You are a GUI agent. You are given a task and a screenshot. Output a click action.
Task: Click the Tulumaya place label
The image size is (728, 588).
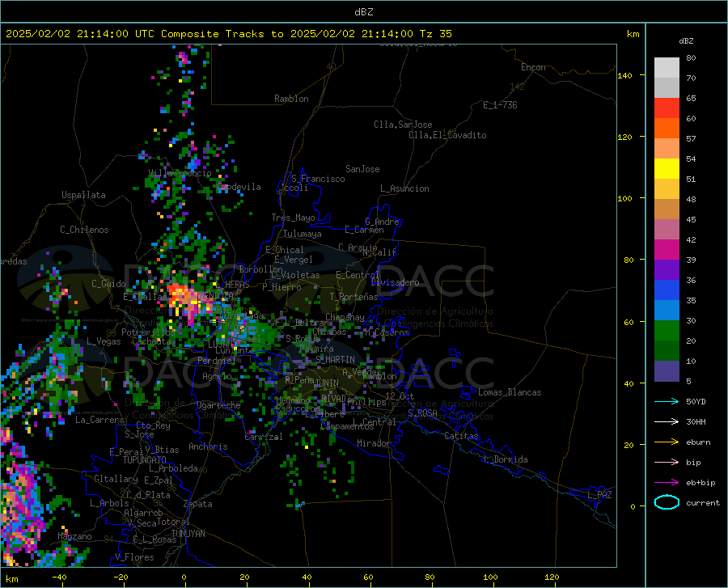tap(303, 234)
